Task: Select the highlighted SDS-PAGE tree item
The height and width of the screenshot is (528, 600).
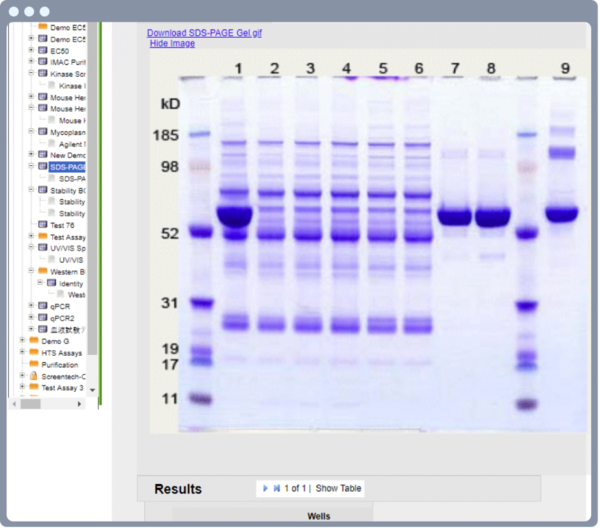Action: pos(67,167)
